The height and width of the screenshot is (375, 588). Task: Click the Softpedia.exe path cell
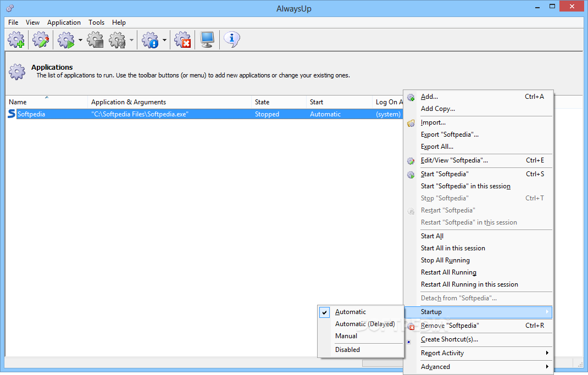[x=140, y=114]
